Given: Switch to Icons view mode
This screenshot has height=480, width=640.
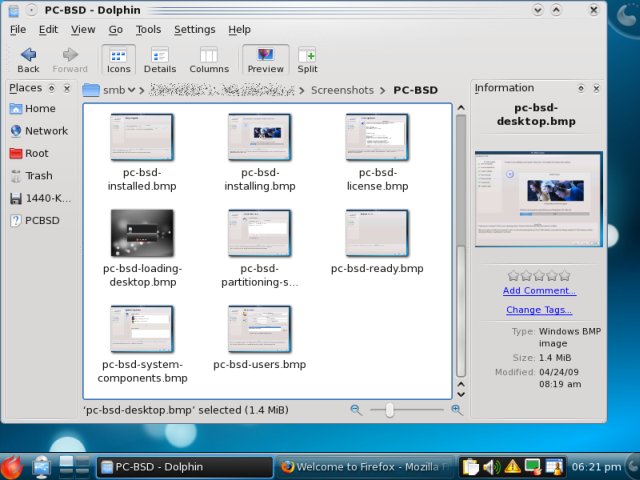Looking at the screenshot, I should coord(118,58).
